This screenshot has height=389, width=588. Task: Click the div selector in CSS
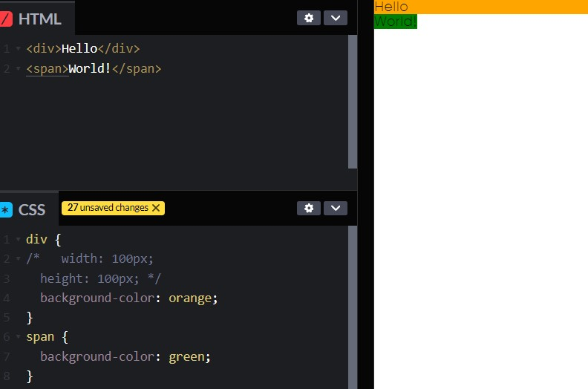click(37, 239)
